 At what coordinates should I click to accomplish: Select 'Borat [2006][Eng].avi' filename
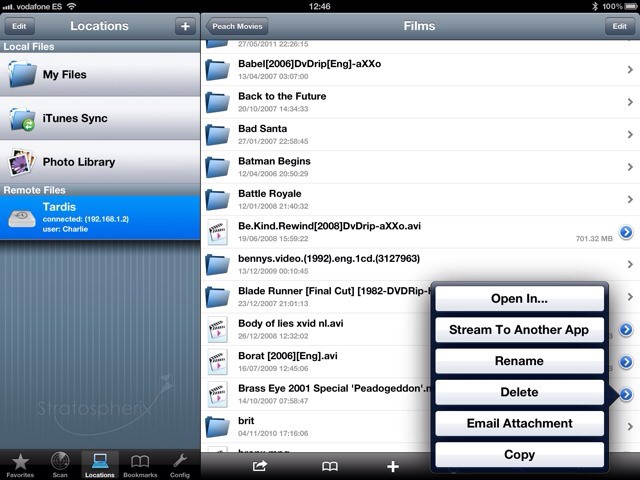pyautogui.click(x=288, y=356)
